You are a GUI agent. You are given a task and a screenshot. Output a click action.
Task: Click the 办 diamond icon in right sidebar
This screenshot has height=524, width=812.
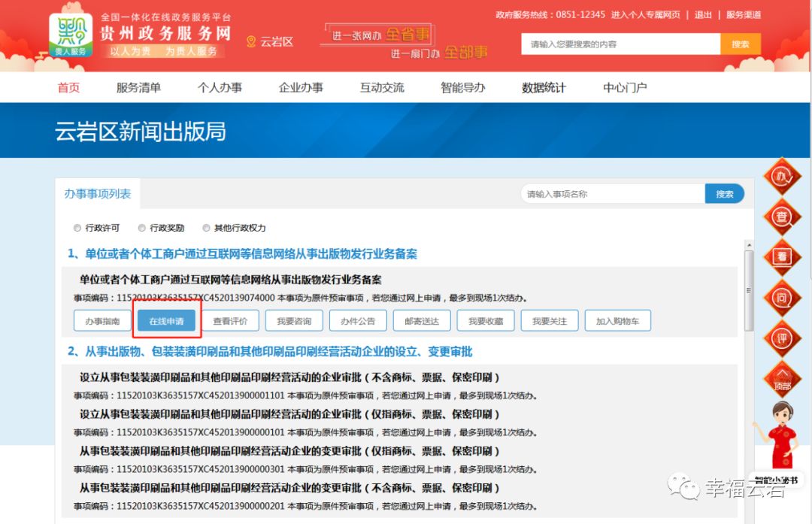[782, 177]
